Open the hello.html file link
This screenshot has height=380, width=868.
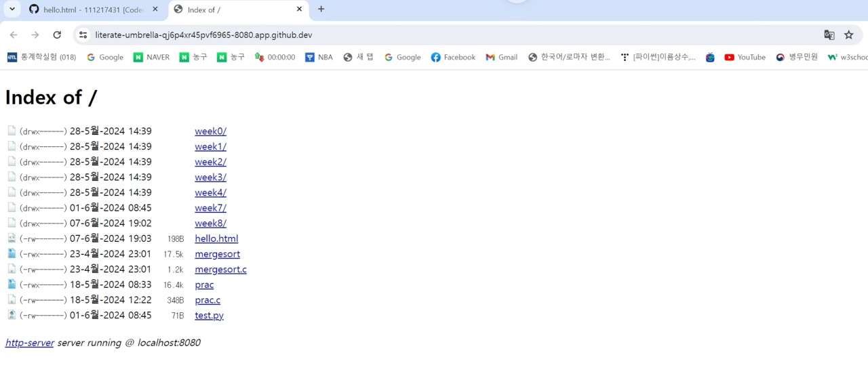[x=216, y=239]
